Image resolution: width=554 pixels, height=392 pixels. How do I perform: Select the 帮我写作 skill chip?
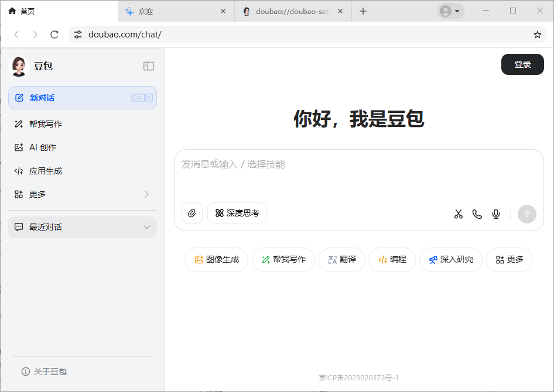click(x=283, y=260)
